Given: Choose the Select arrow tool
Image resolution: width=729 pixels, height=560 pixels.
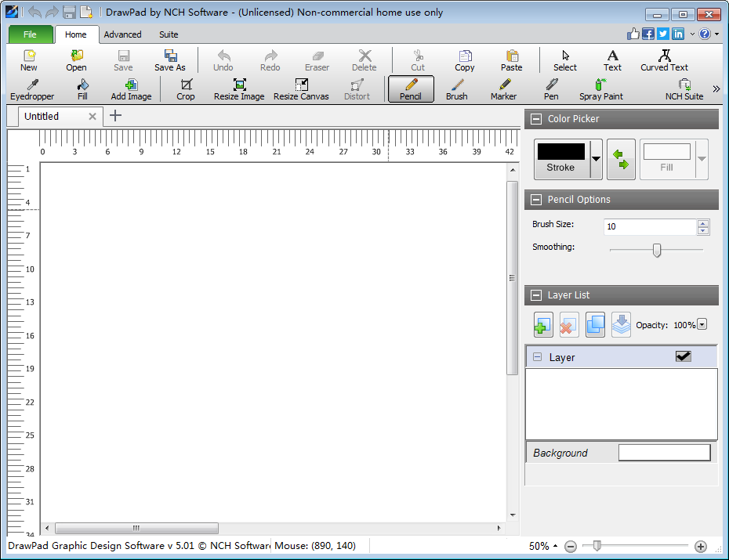Looking at the screenshot, I should click(x=565, y=60).
